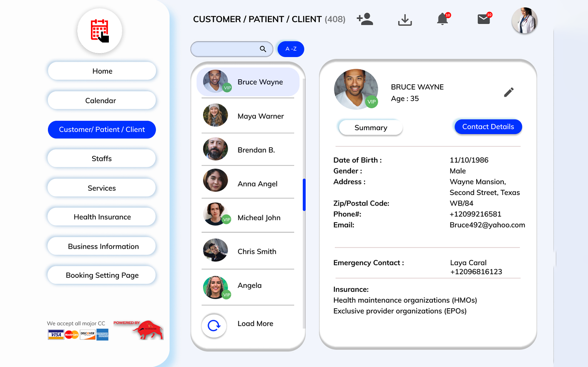This screenshot has width=588, height=367.
Task: Click the calendar app logo
Action: 100,31
